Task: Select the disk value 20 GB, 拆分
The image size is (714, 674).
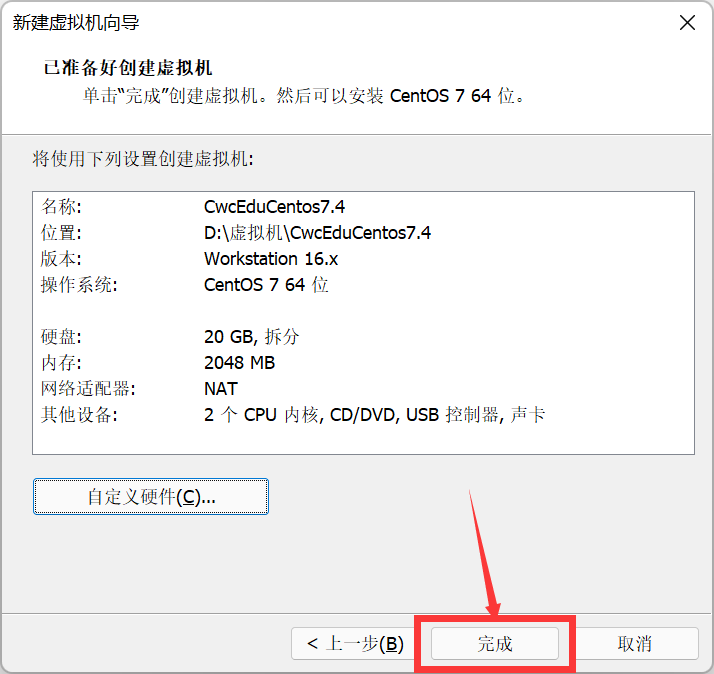Action: pos(251,337)
